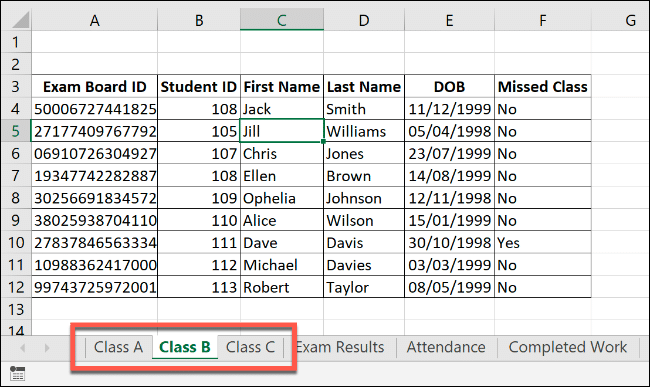650x387 pixels.
Task: Click the DOB header cell
Action: (x=449, y=86)
